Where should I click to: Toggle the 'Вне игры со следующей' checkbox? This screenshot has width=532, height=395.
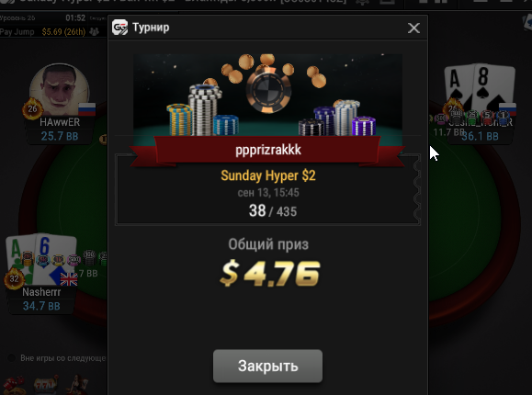(12, 358)
